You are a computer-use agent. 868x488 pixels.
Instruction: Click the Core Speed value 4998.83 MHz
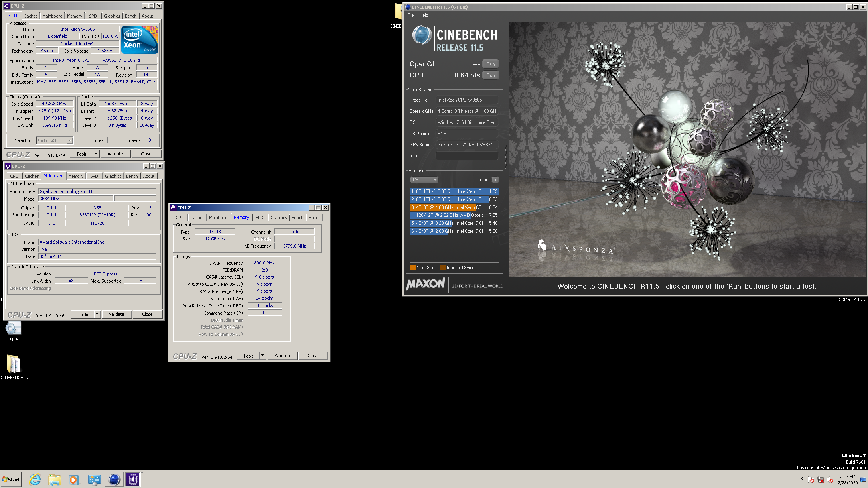click(x=55, y=104)
